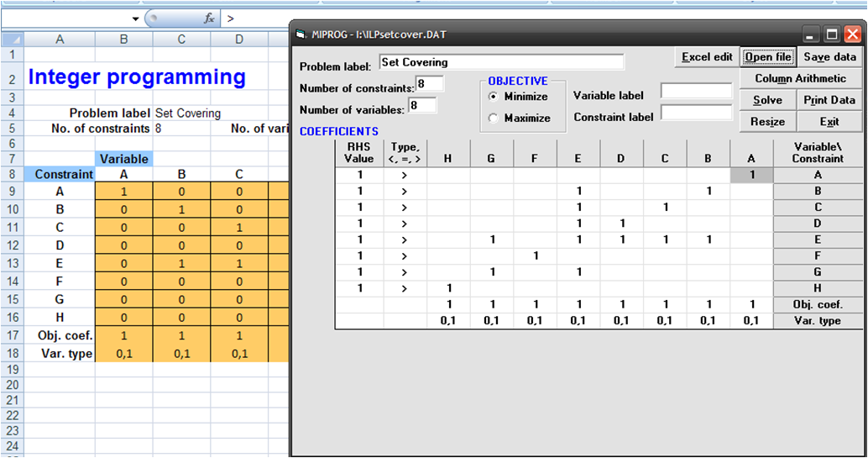The image size is (868, 458).
Task: Click column G coefficient in MIPROG row G
Action: (x=491, y=271)
